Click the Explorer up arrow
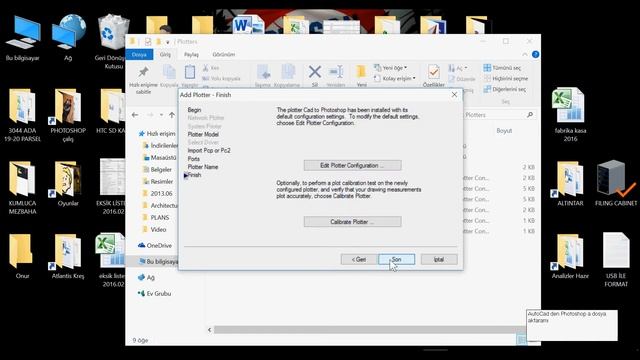 [x=172, y=115]
